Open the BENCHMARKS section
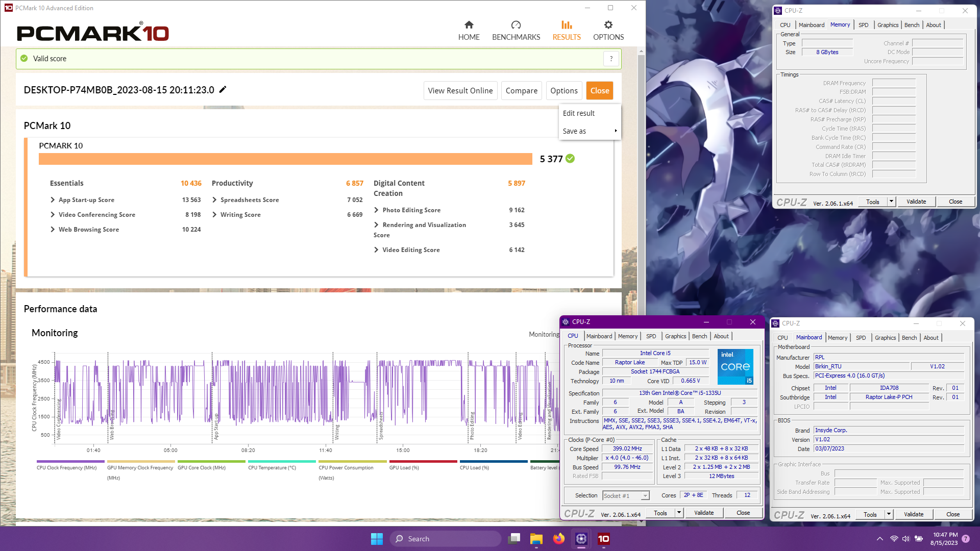Screen dimensions: 980x551 (516, 31)
